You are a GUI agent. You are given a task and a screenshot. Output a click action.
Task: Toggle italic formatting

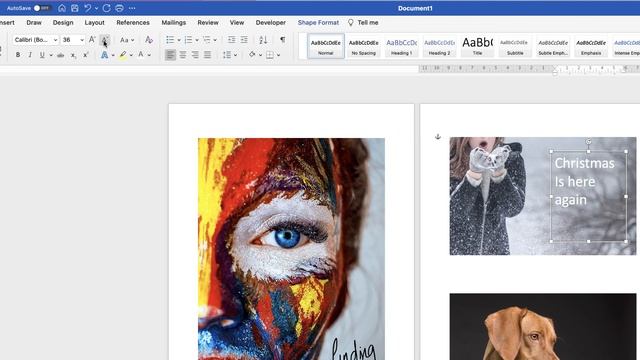(x=30, y=55)
